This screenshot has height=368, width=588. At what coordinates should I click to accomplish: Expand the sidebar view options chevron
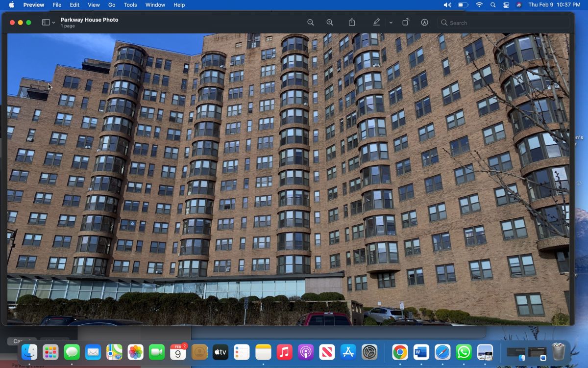click(53, 23)
